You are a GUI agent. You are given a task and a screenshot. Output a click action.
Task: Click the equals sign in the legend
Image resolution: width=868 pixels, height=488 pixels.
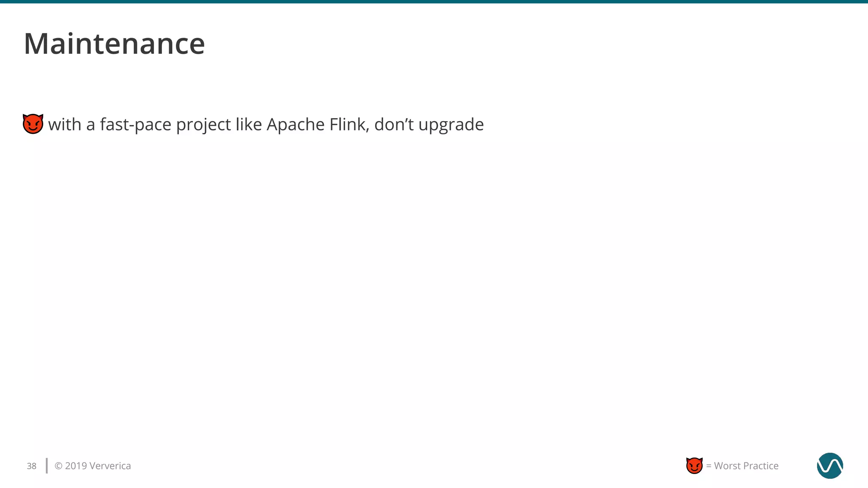709,466
